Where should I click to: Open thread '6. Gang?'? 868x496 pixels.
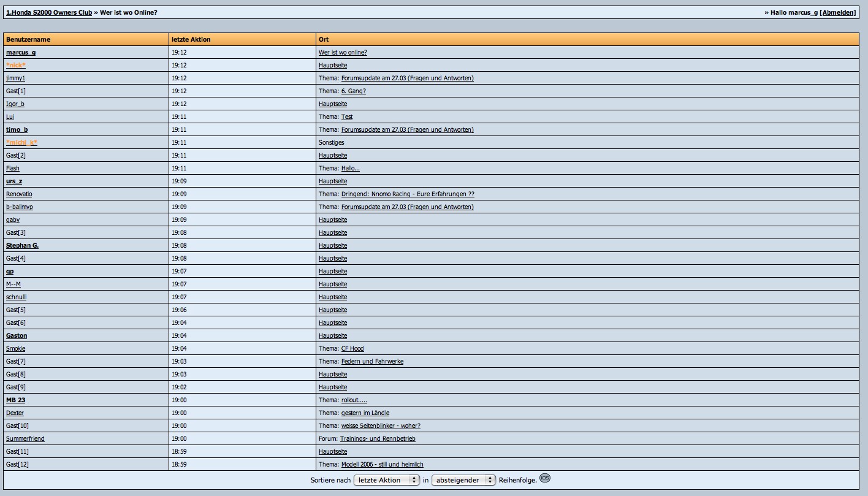click(353, 91)
